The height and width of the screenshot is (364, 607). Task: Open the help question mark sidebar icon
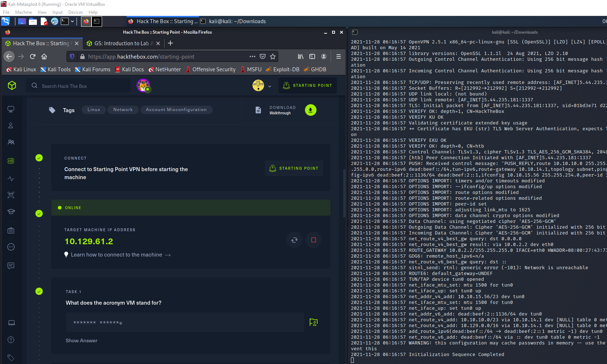(x=11, y=340)
